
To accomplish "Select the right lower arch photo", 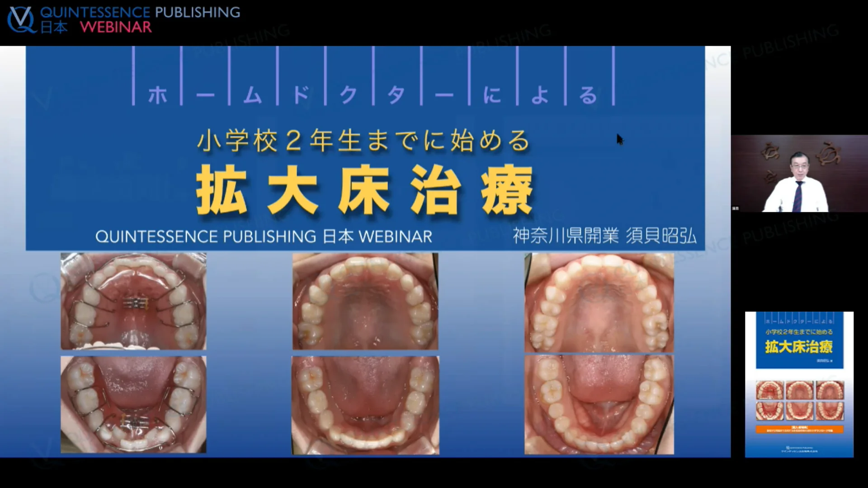I will click(599, 404).
